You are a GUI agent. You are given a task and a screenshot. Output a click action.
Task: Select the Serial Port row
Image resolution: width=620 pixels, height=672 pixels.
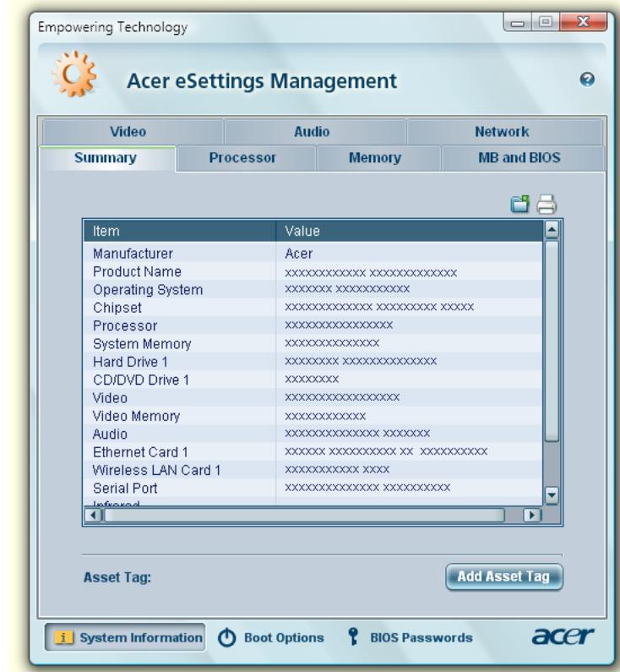click(313, 488)
